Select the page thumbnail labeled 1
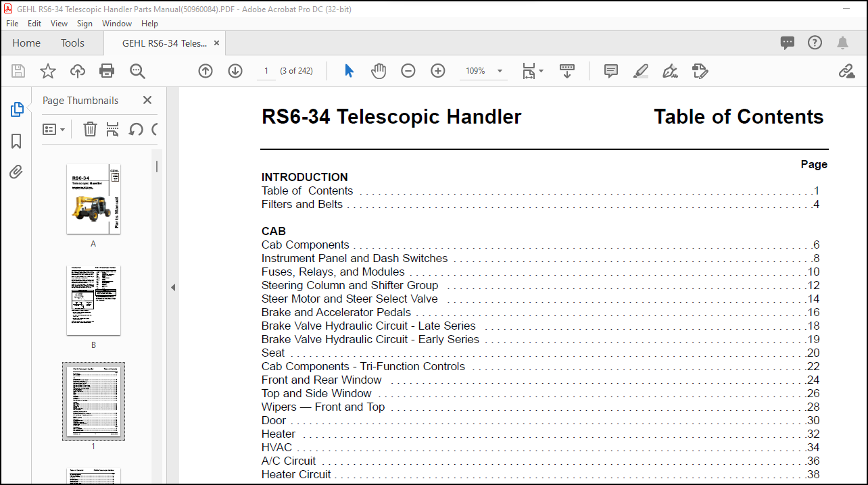 93,401
